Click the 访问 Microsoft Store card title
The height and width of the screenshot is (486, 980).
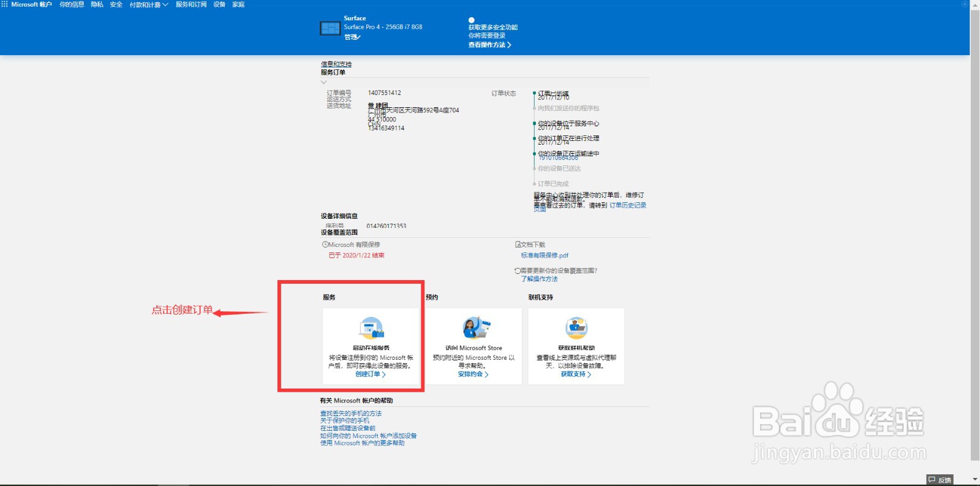[473, 348]
